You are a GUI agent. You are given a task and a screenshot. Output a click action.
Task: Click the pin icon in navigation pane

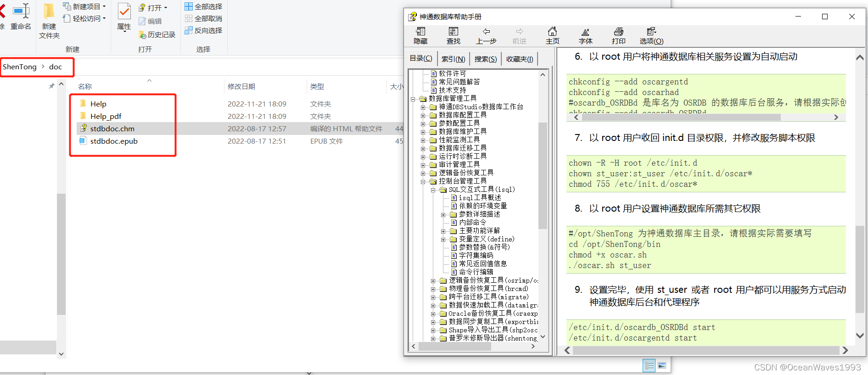[52, 86]
